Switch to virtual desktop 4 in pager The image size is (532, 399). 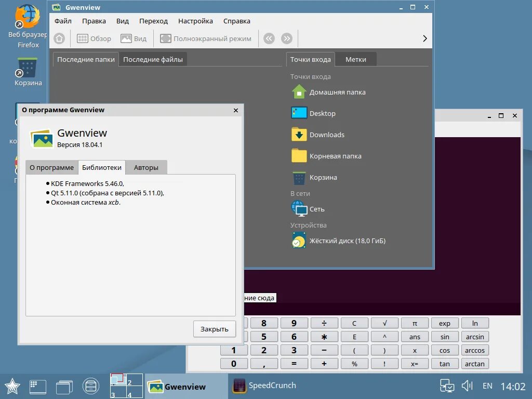135,392
